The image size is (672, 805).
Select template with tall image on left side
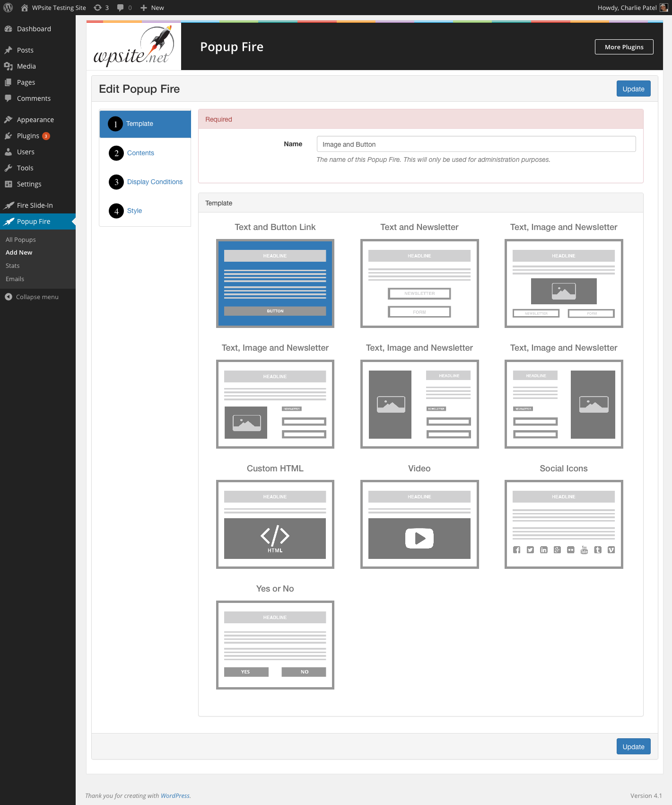419,404
